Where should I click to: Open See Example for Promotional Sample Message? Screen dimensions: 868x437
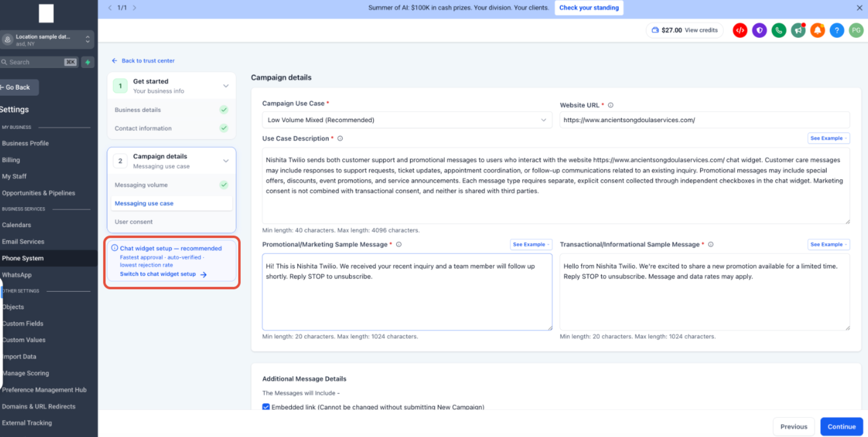[x=531, y=244]
